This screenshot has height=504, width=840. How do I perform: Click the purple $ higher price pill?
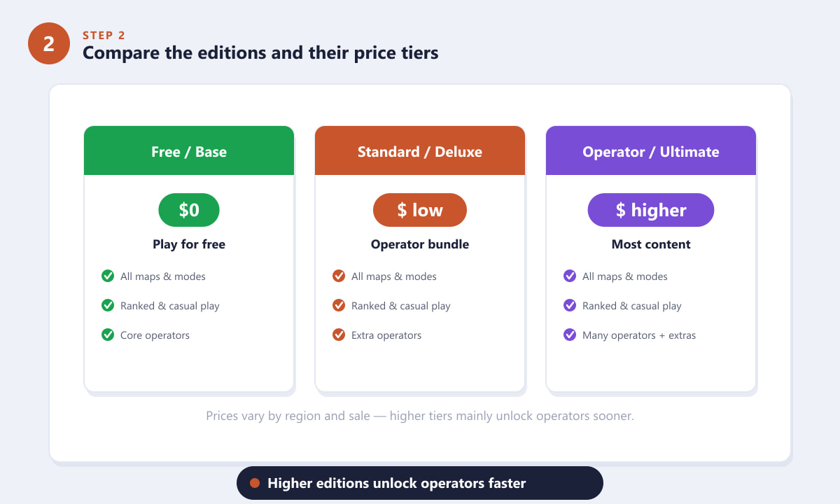point(651,210)
